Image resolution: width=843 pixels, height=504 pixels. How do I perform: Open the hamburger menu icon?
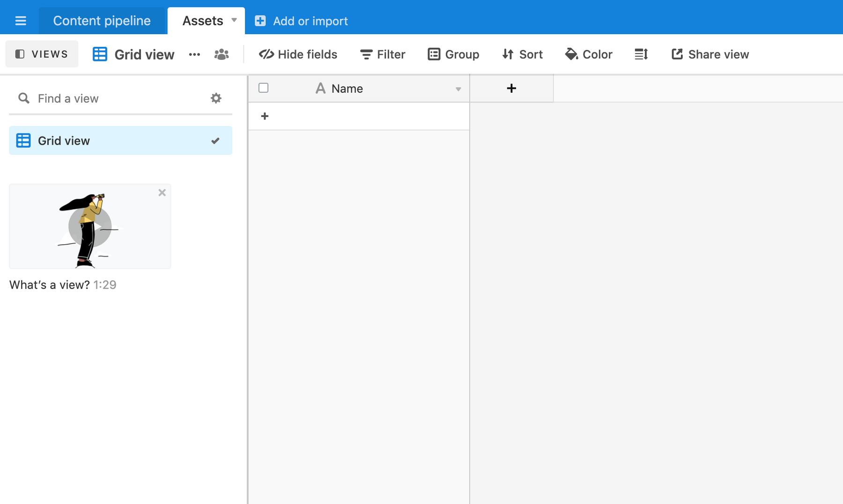[20, 21]
